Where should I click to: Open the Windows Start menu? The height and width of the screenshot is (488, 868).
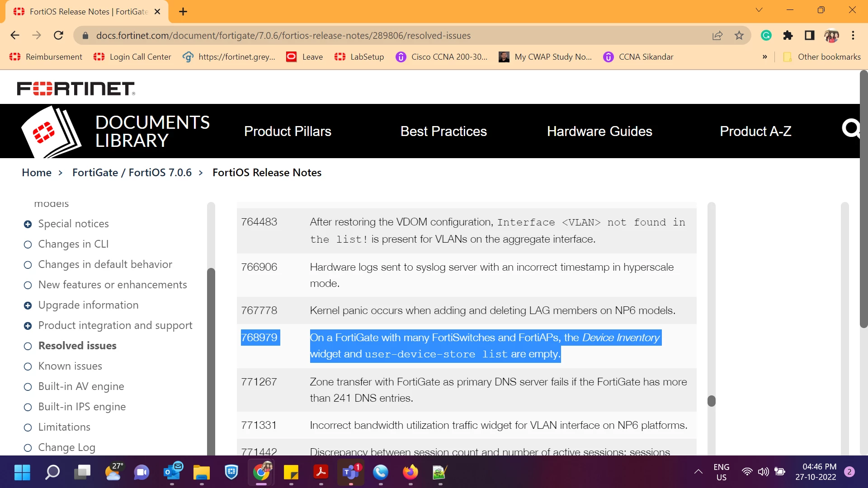click(22, 472)
